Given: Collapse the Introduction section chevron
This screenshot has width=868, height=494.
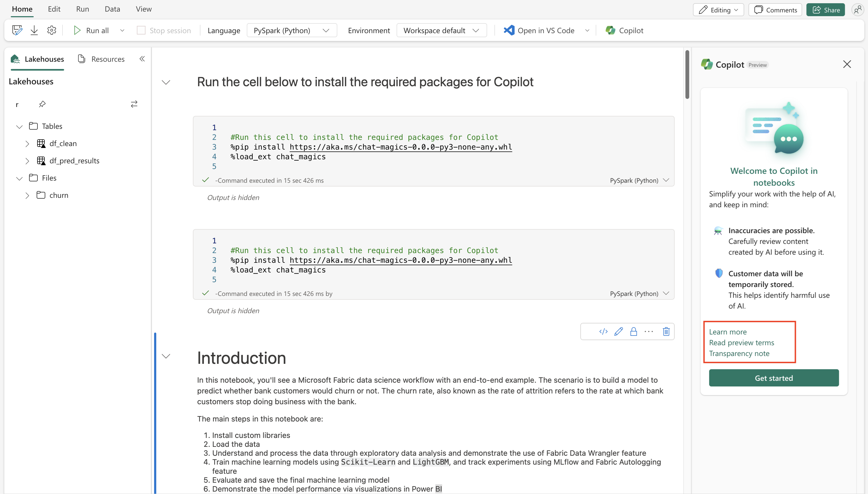Looking at the screenshot, I should [166, 356].
